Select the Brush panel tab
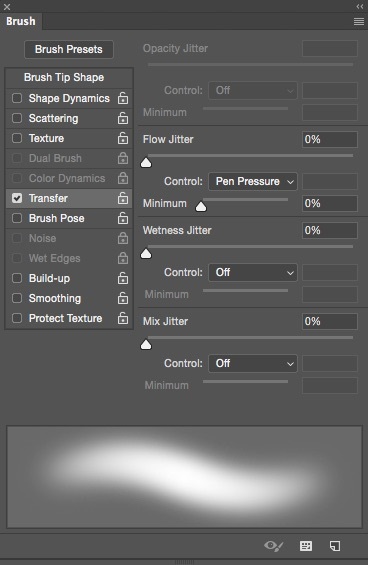Viewport: 368px width, 565px height. (21, 21)
